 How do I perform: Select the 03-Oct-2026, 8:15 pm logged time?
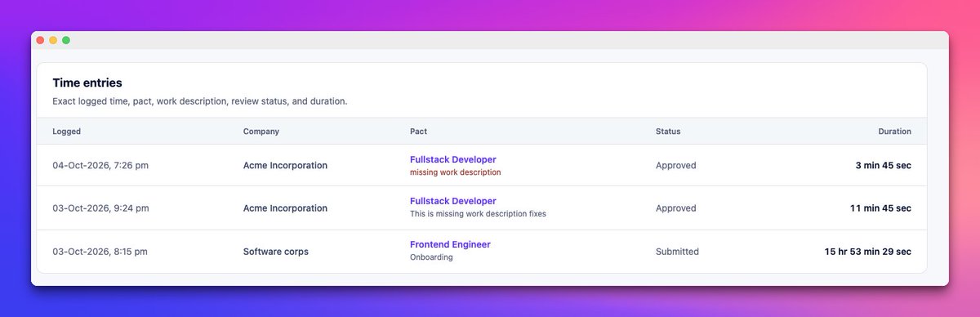[100, 252]
